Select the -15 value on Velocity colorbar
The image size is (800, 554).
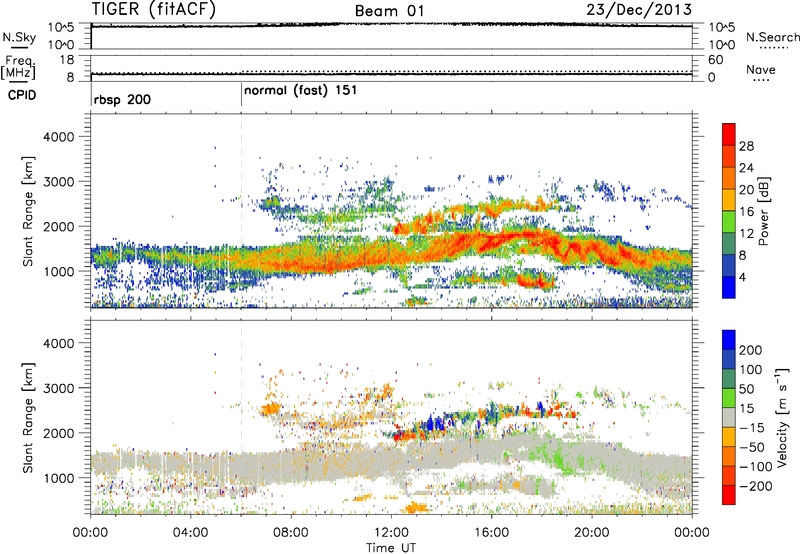[752, 428]
